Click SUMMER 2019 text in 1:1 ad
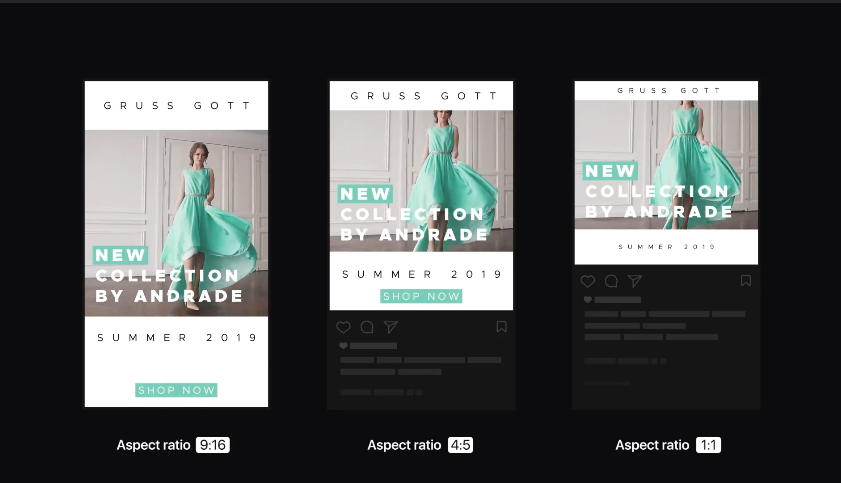This screenshot has width=841, height=483. 667,247
